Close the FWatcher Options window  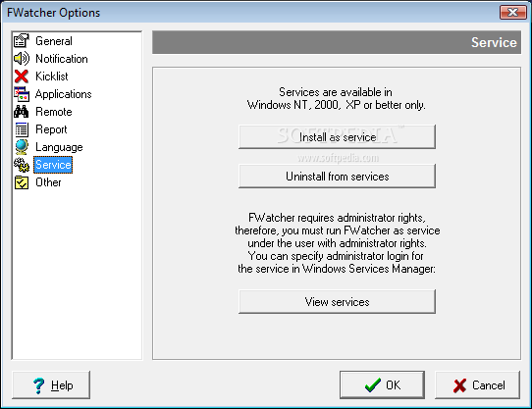(512, 13)
